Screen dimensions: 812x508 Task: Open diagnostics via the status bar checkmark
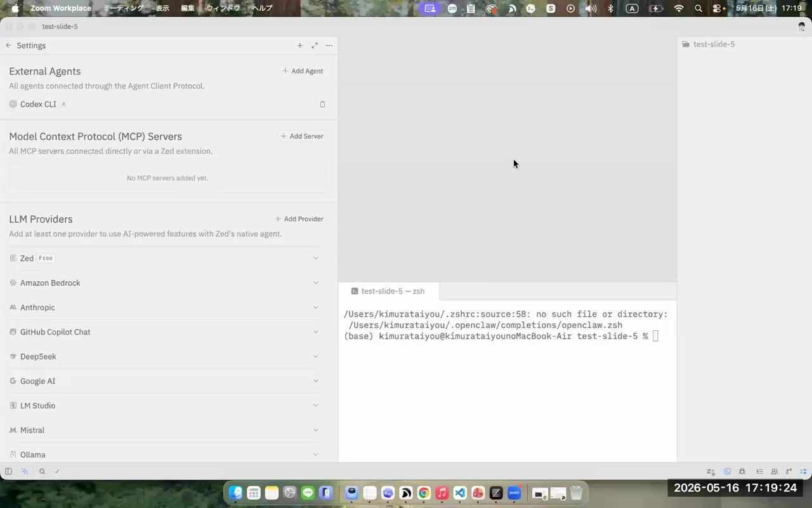57,471
